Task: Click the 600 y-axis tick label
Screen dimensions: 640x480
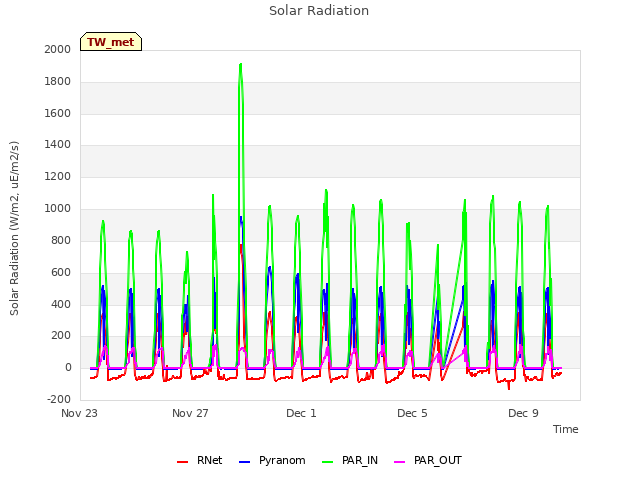Action: pyautogui.click(x=61, y=273)
